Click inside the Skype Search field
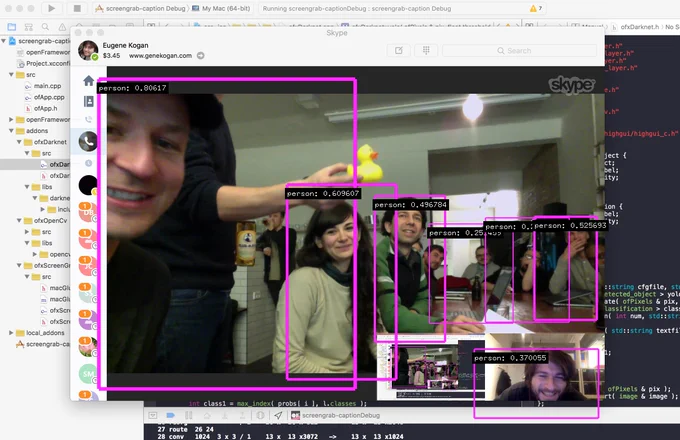This screenshot has width=680, height=440. click(x=520, y=51)
